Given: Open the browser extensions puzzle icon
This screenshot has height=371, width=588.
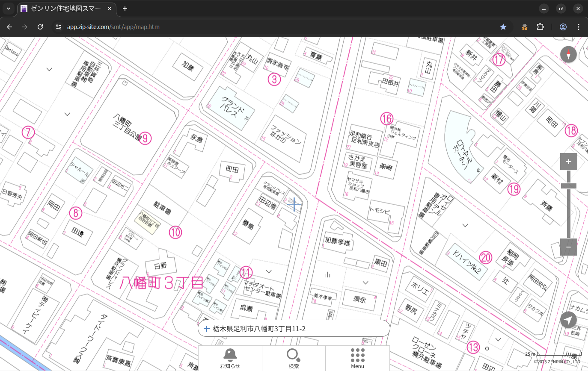Looking at the screenshot, I should pyautogui.click(x=540, y=27).
